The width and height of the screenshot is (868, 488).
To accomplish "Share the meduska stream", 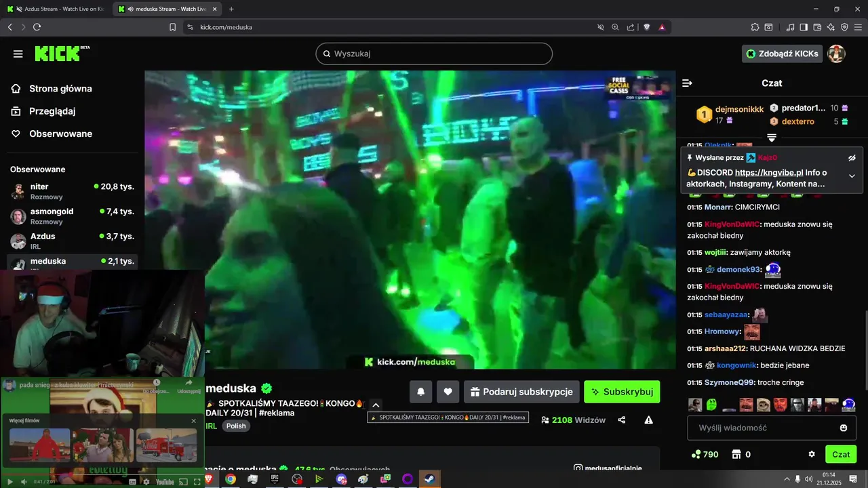I will [622, 420].
